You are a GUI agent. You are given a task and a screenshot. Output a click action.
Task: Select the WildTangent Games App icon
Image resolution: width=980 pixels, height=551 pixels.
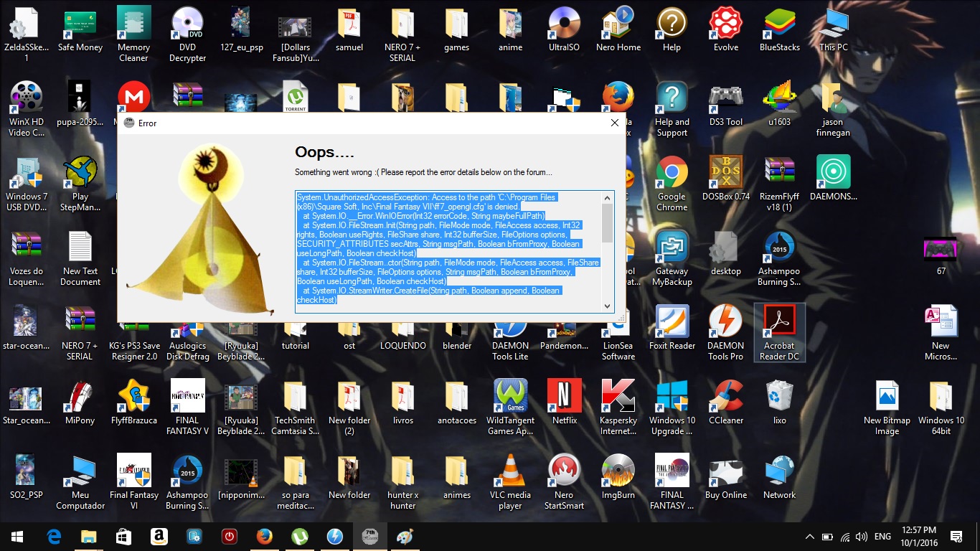click(511, 408)
